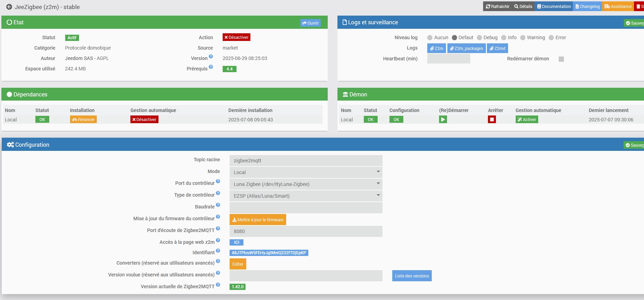
Task: View the Changelog
Action: [x=587, y=6]
